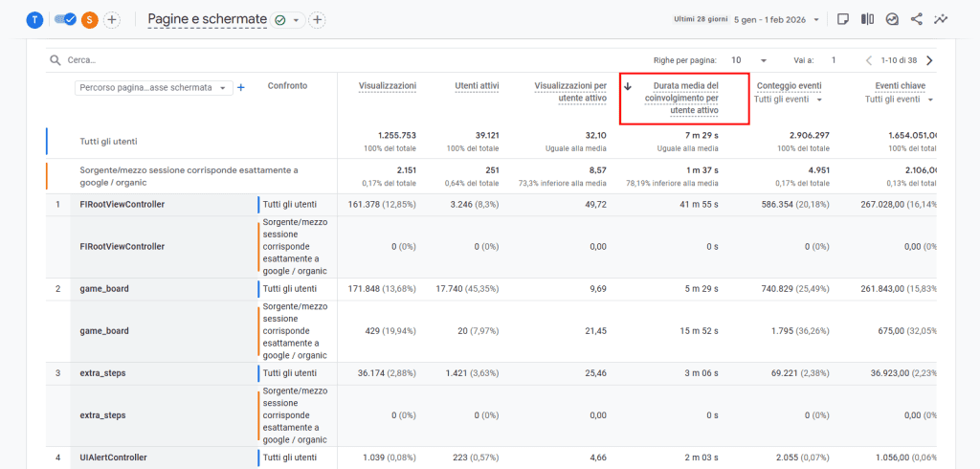Click the 39.121 total active users value

[x=485, y=136]
